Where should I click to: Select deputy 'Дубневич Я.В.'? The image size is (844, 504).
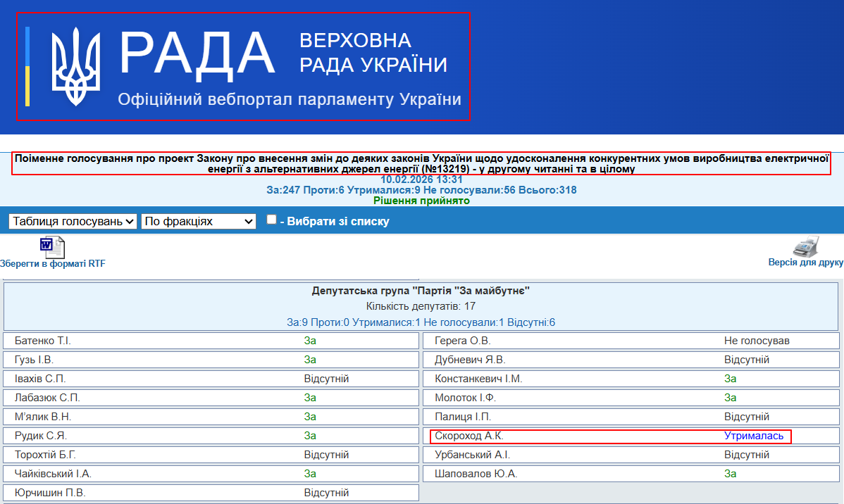coord(470,359)
